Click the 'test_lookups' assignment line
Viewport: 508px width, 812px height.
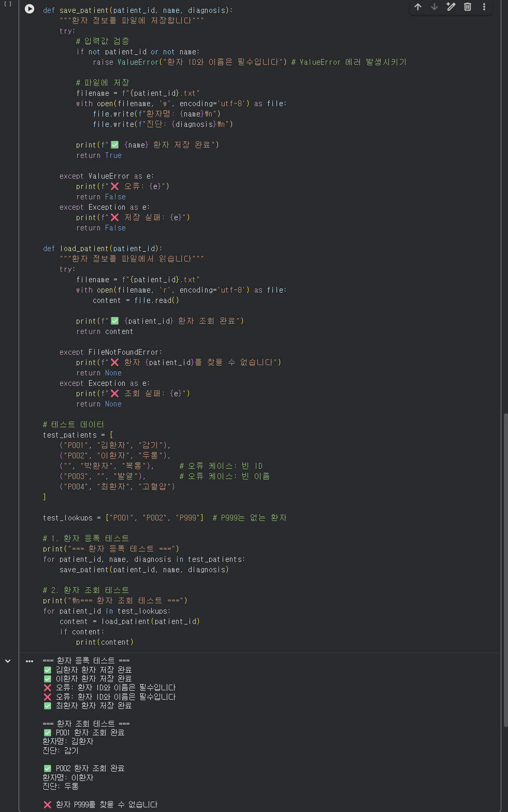point(165,518)
